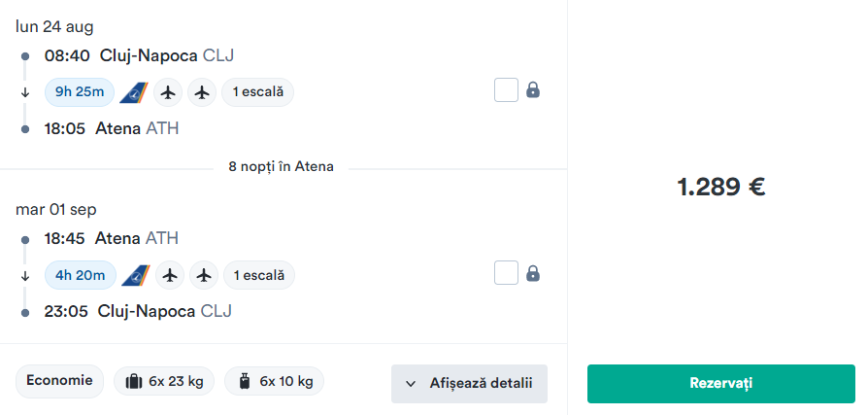Click the lock icon for return flight
Screen dimensions: 868x415
tap(532, 273)
